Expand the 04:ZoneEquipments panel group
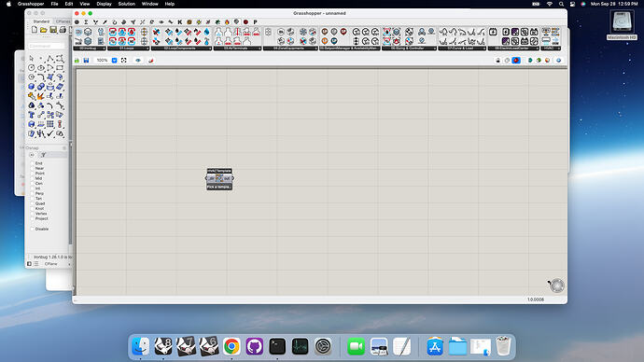The height and width of the screenshot is (362, 644). click(x=290, y=49)
